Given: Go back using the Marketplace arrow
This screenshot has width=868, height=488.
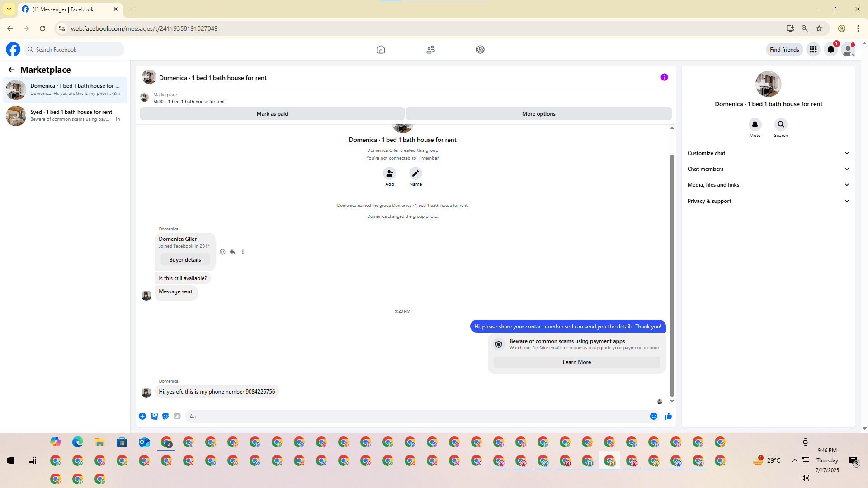Looking at the screenshot, I should click(x=11, y=70).
